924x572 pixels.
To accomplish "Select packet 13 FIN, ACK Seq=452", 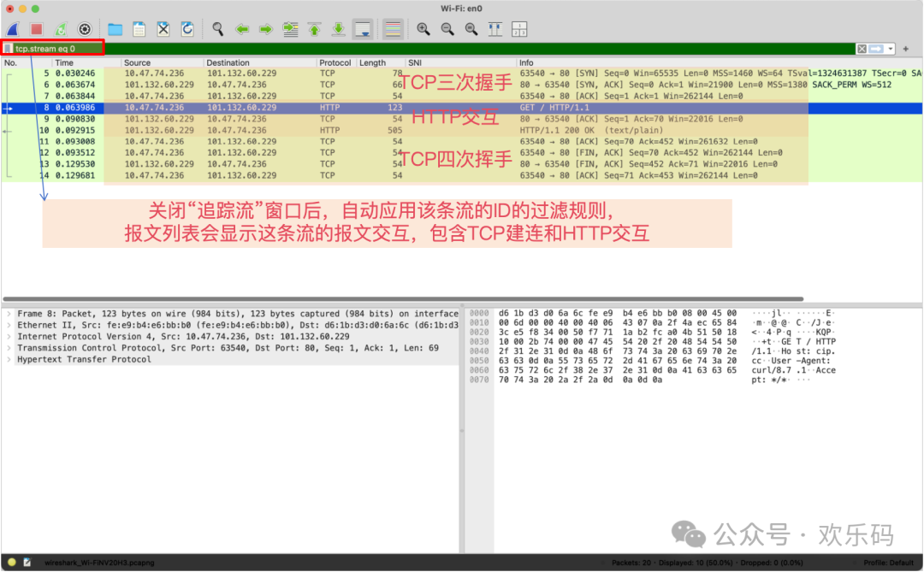I will [x=461, y=164].
